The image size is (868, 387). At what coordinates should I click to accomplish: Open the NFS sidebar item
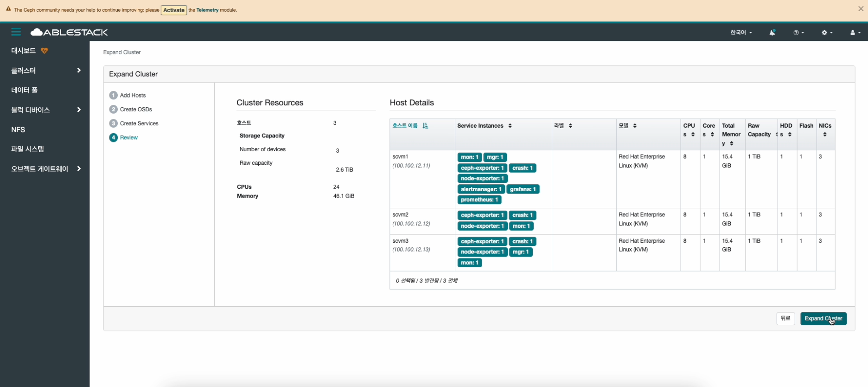tap(18, 129)
